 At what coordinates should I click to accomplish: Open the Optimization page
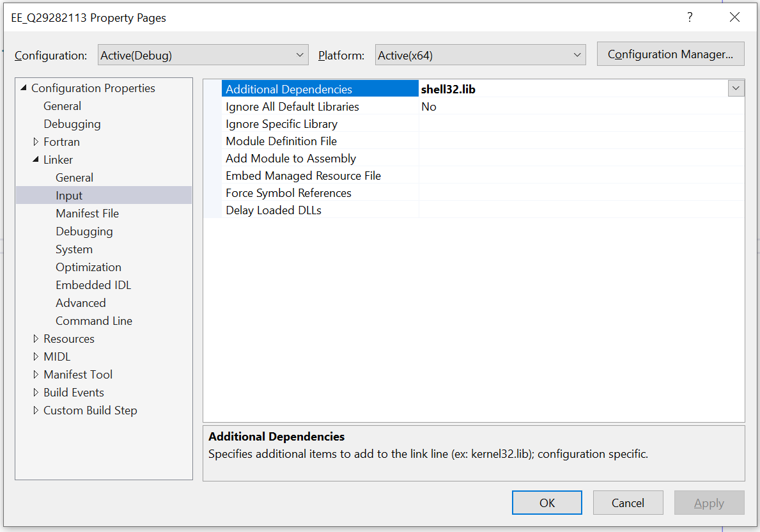88,267
